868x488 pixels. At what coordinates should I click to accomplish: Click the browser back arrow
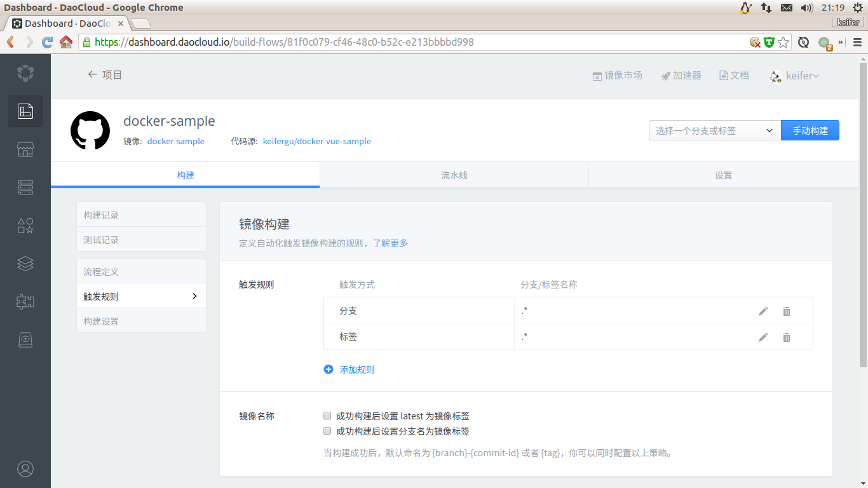pyautogui.click(x=11, y=43)
